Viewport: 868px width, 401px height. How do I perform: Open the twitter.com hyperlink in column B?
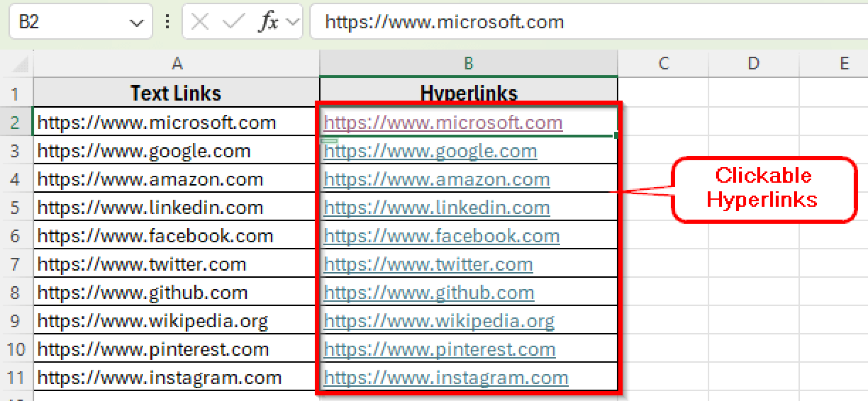pos(427,264)
